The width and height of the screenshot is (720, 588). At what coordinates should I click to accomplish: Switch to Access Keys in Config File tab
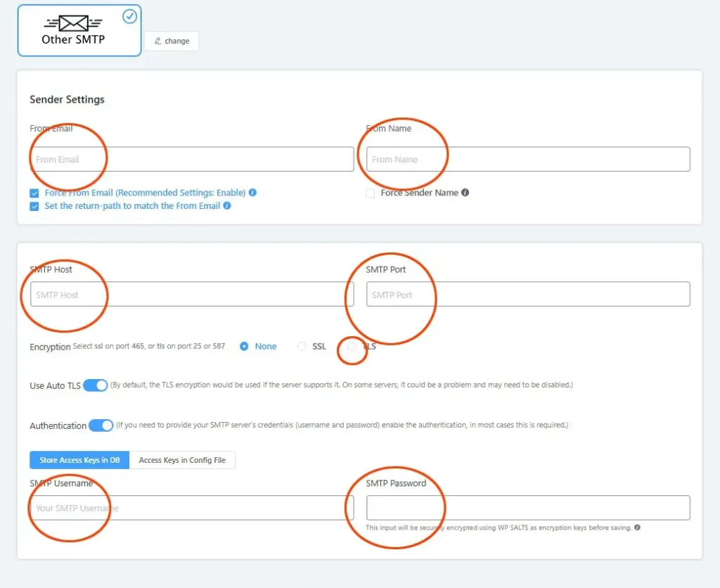pos(182,460)
